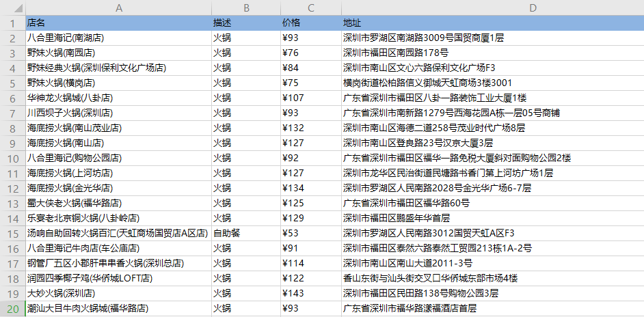Click address 深圳市福田区鹏盛年华首层

(x=492, y=219)
